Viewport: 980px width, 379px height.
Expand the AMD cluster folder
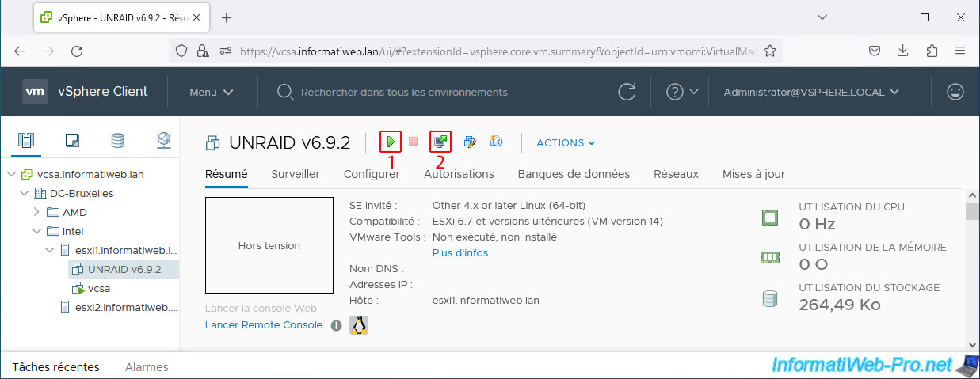36,212
